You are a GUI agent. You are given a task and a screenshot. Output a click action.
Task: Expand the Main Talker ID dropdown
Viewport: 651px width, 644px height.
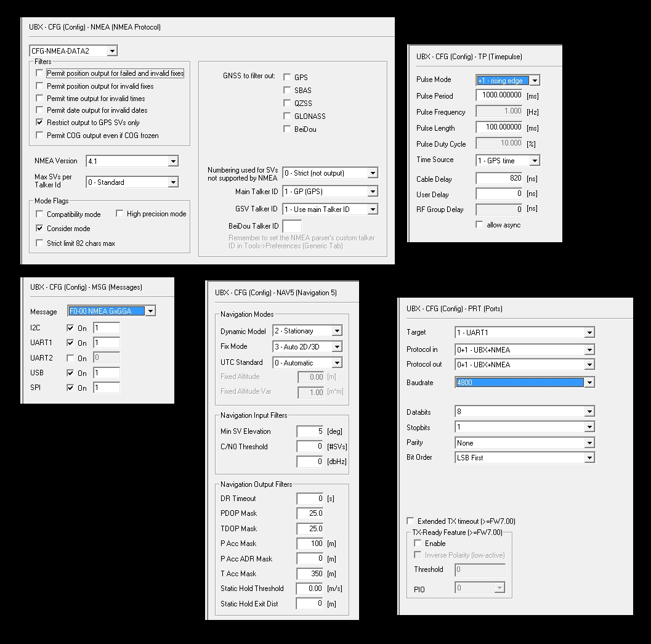(372, 192)
